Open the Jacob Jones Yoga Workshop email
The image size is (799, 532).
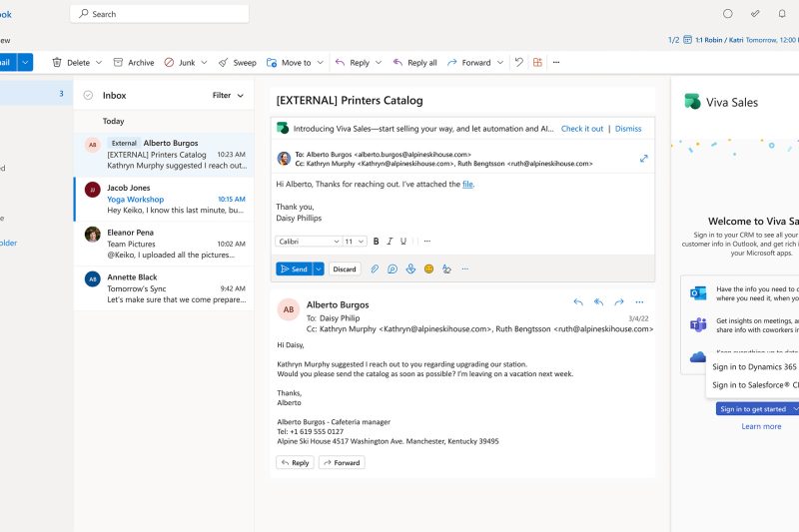point(164,199)
